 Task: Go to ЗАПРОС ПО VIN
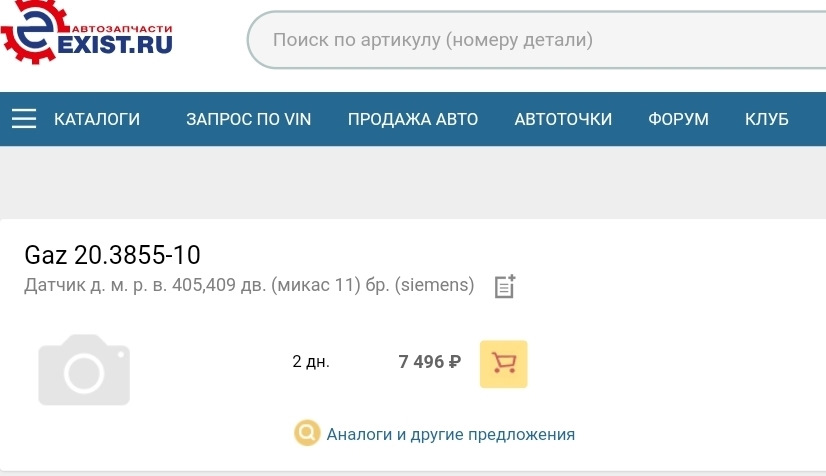pos(248,119)
